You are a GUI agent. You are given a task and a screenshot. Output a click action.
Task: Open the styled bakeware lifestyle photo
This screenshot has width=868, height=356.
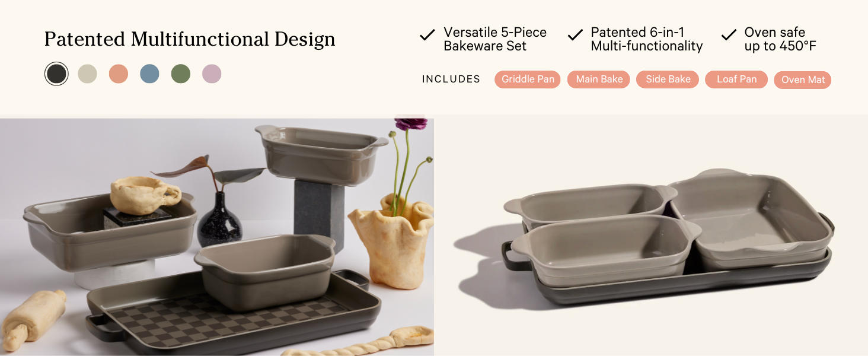217,237
